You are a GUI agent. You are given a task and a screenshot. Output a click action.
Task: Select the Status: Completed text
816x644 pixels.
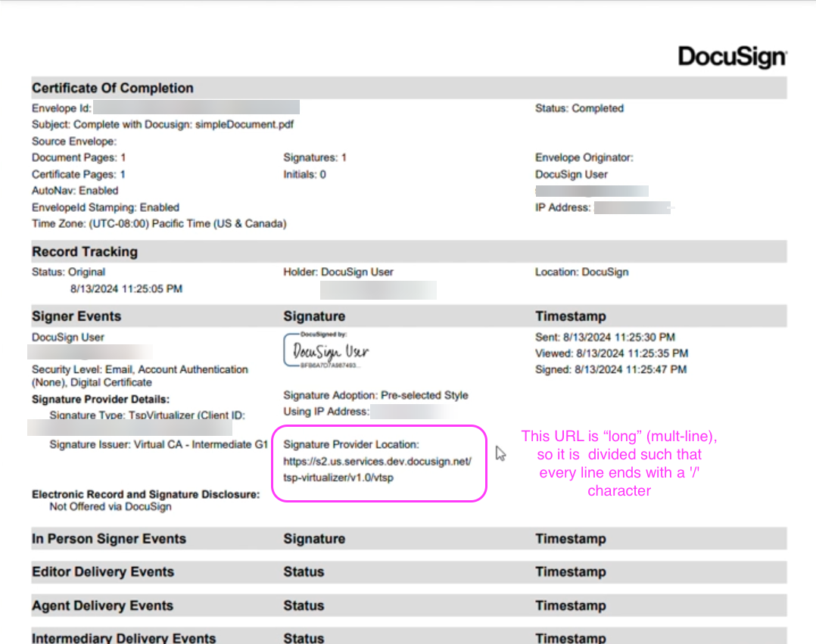coord(579,108)
